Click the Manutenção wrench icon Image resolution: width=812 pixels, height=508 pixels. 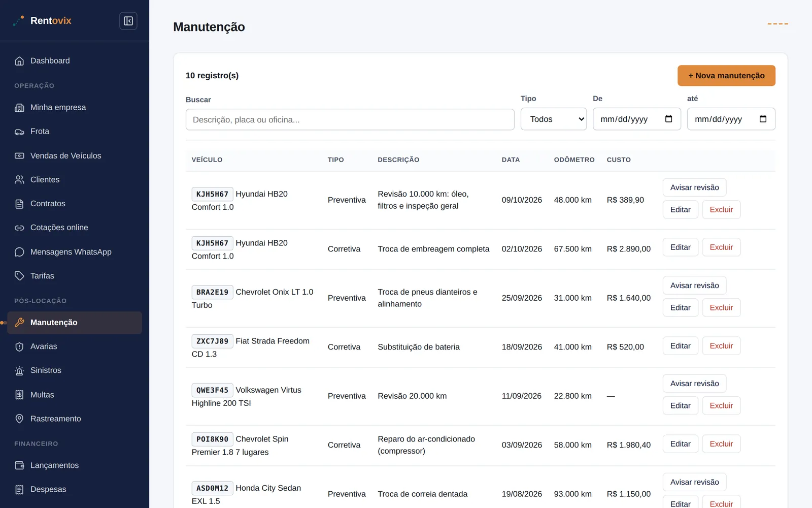[19, 323]
